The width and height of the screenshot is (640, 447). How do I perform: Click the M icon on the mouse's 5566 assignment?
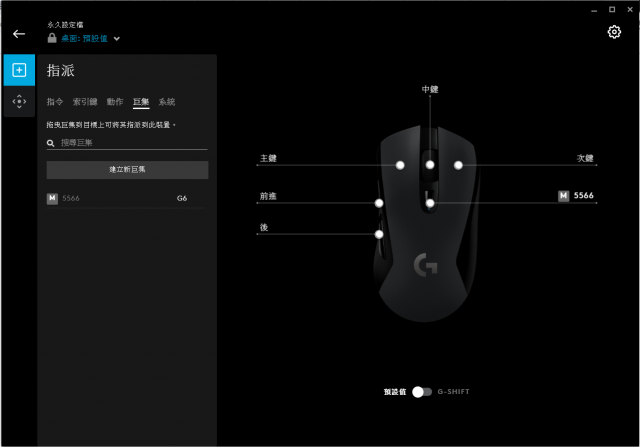(x=563, y=196)
